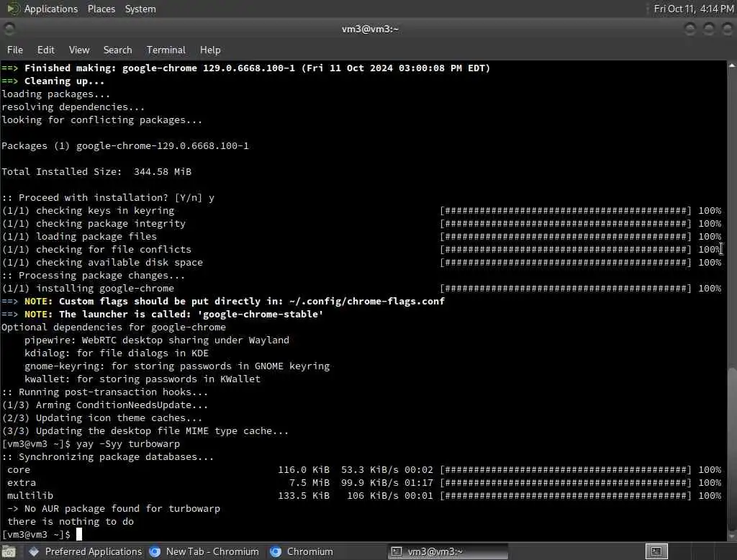
Task: Click the show desktop icon in taskbar
Action: coord(9,551)
